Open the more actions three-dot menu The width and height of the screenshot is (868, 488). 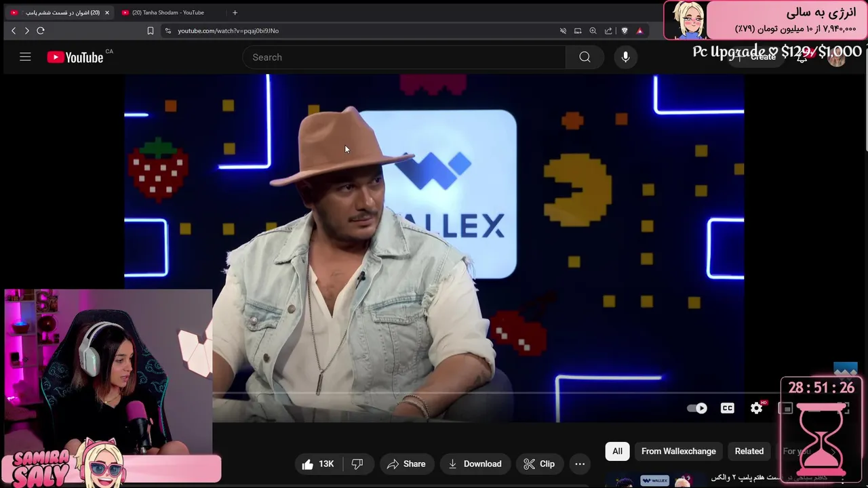580,464
